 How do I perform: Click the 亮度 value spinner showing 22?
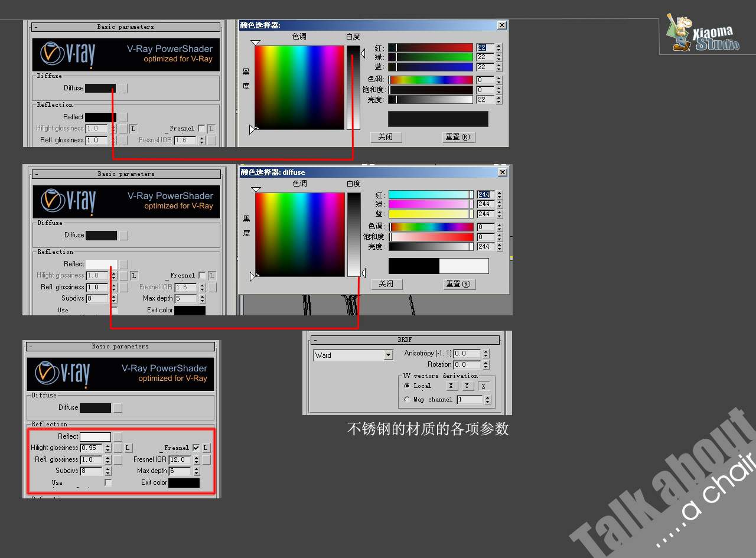(x=499, y=100)
